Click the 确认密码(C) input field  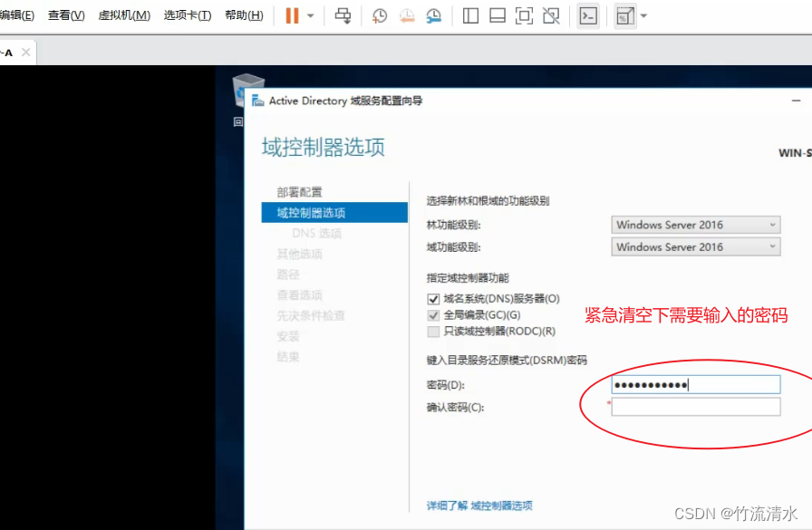pos(695,407)
